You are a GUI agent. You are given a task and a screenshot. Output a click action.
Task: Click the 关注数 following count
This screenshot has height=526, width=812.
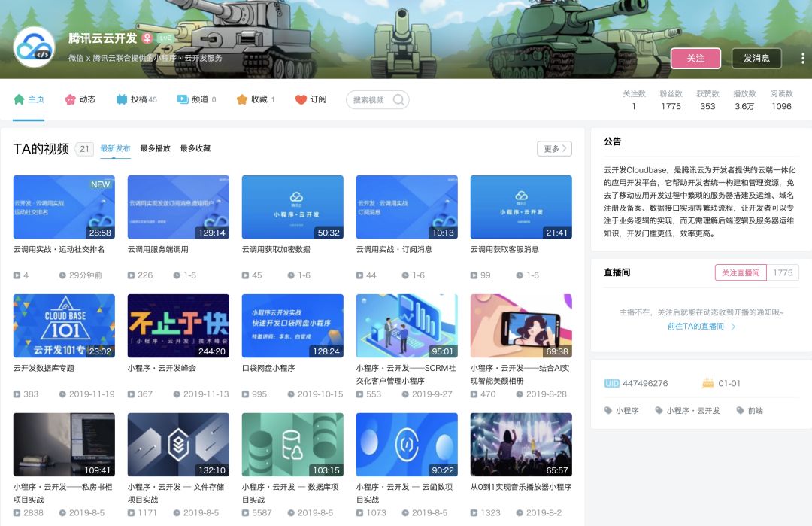[x=634, y=100]
